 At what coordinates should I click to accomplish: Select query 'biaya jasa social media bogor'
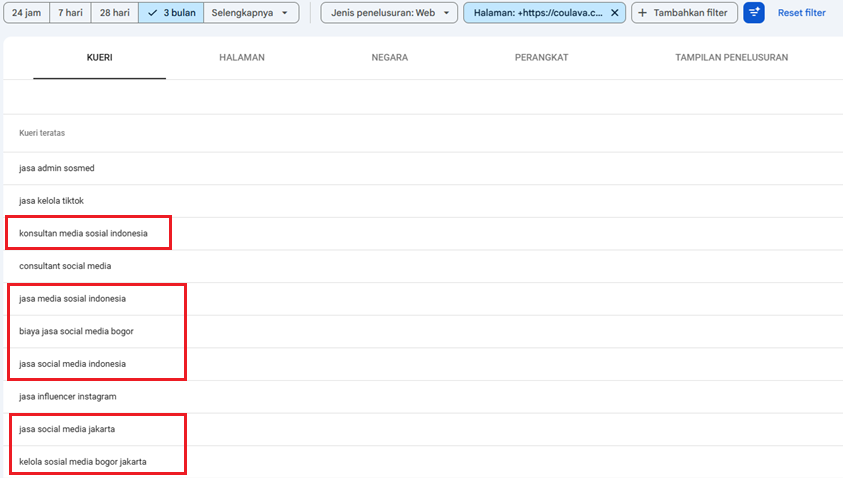point(76,331)
